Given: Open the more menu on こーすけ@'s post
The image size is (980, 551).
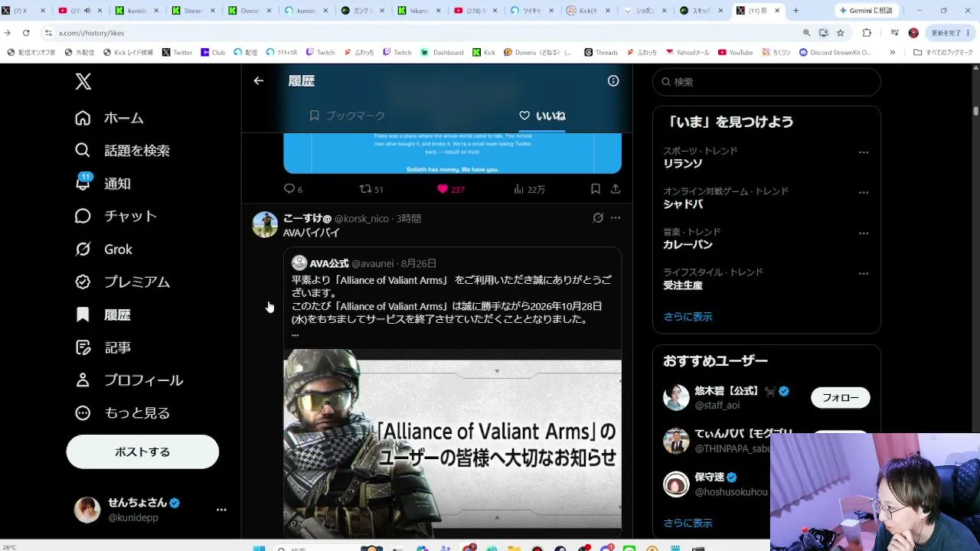Looking at the screenshot, I should pyautogui.click(x=616, y=218).
